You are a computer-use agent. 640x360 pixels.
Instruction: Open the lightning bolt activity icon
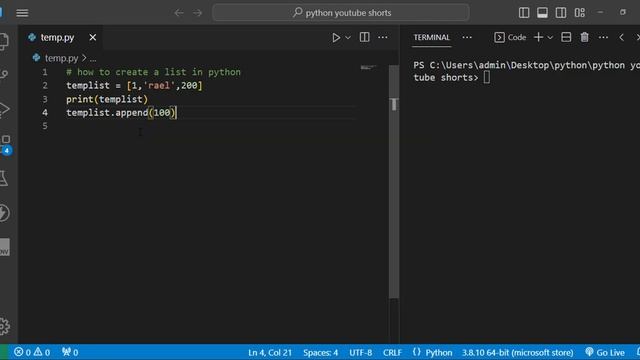4,213
